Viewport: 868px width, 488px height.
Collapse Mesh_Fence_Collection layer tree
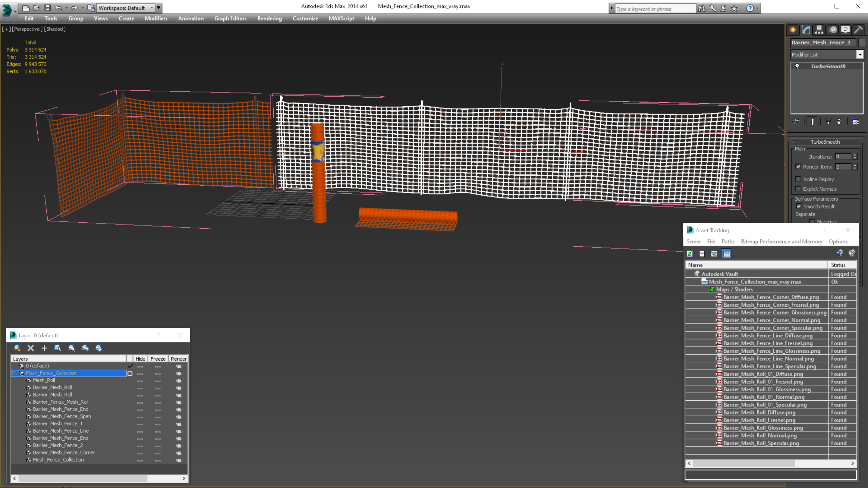click(x=14, y=373)
